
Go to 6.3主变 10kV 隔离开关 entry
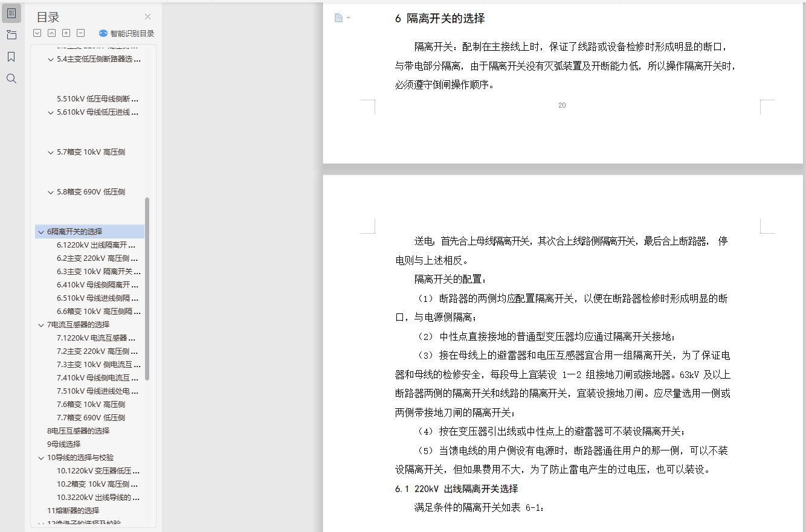[x=99, y=272]
